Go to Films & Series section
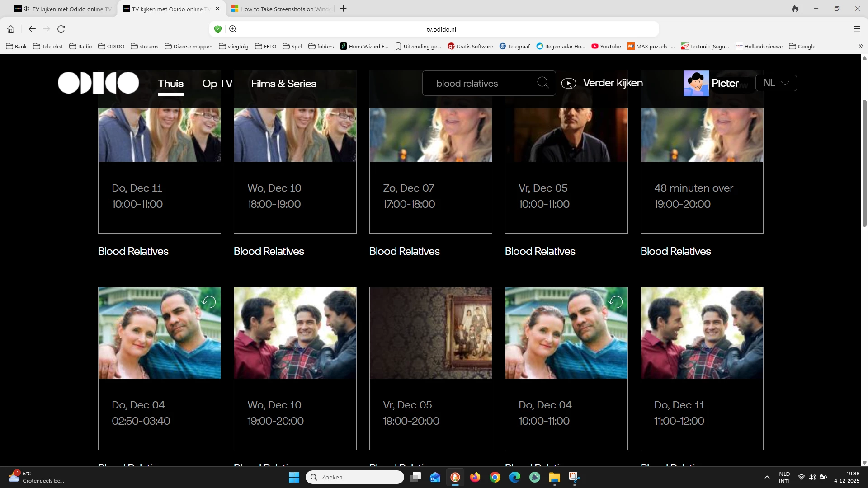The image size is (868, 488). point(283,84)
